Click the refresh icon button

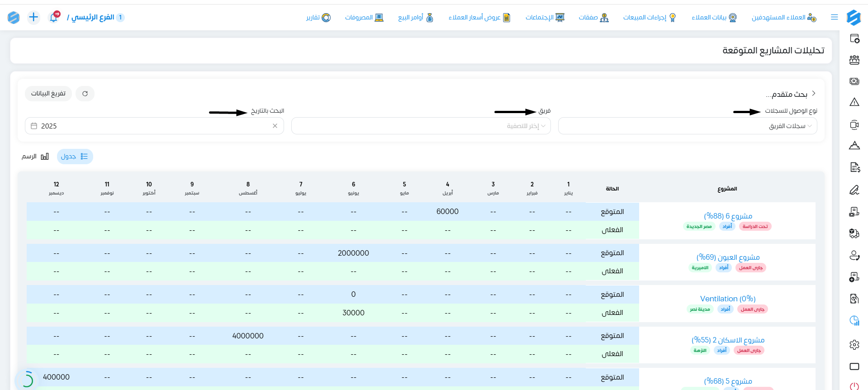click(85, 94)
